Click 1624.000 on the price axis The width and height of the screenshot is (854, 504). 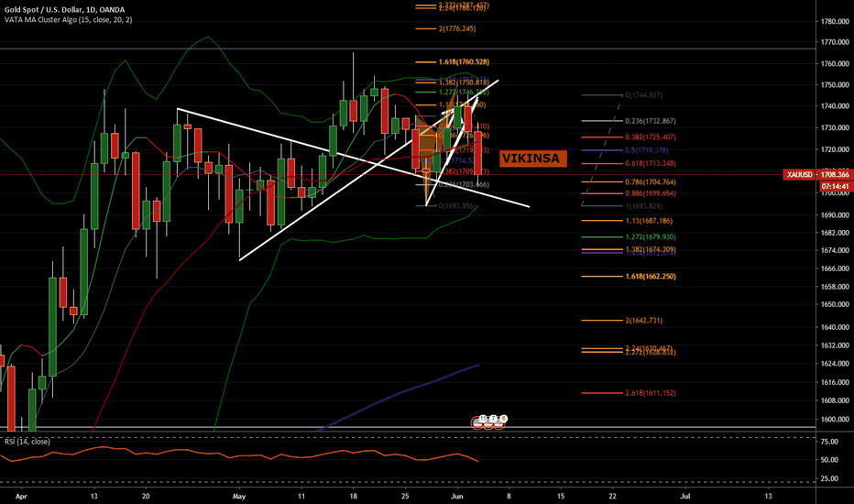pos(835,364)
